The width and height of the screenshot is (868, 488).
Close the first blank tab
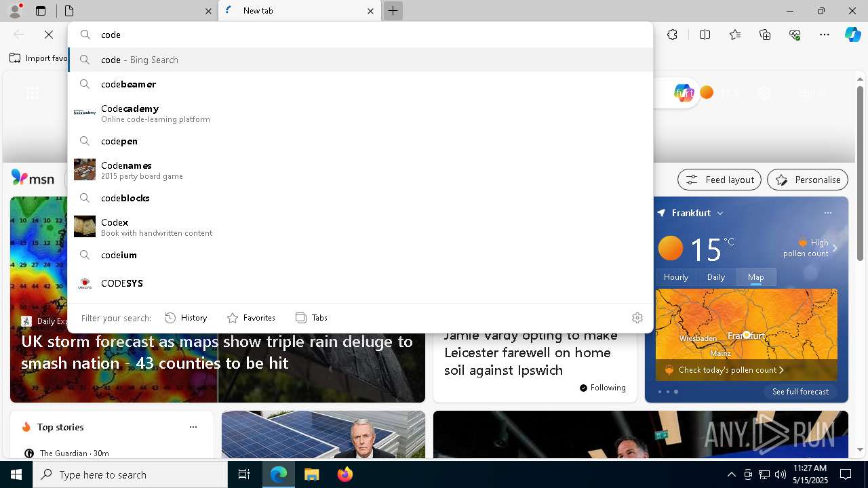(208, 11)
